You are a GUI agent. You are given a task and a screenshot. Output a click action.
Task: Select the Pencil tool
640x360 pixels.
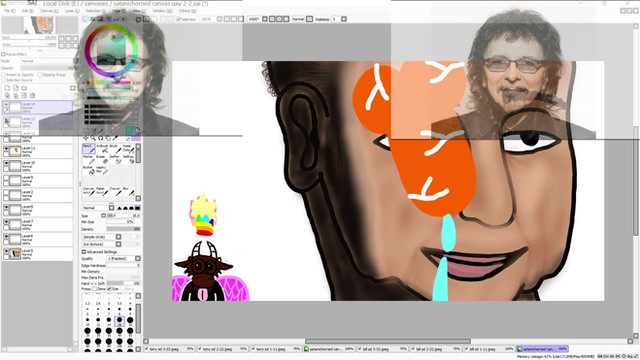89,149
